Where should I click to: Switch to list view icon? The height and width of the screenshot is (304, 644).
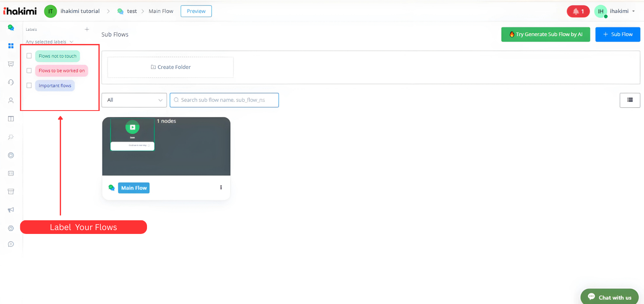click(630, 100)
